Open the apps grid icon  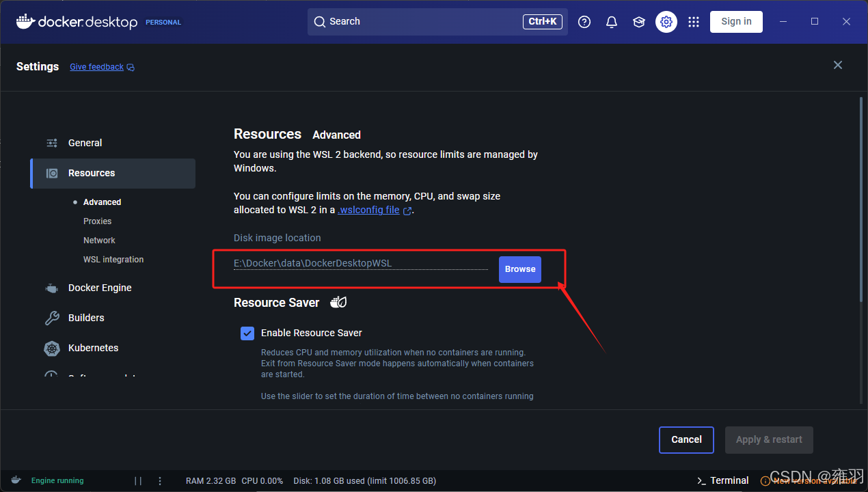tap(694, 22)
